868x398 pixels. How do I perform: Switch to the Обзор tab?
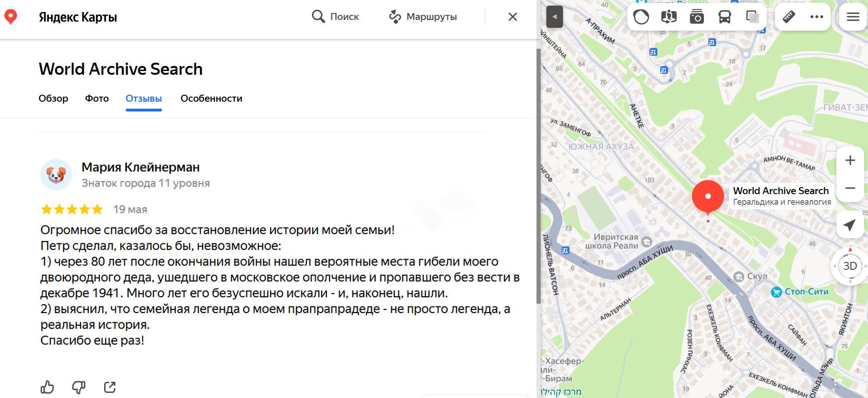(53, 98)
